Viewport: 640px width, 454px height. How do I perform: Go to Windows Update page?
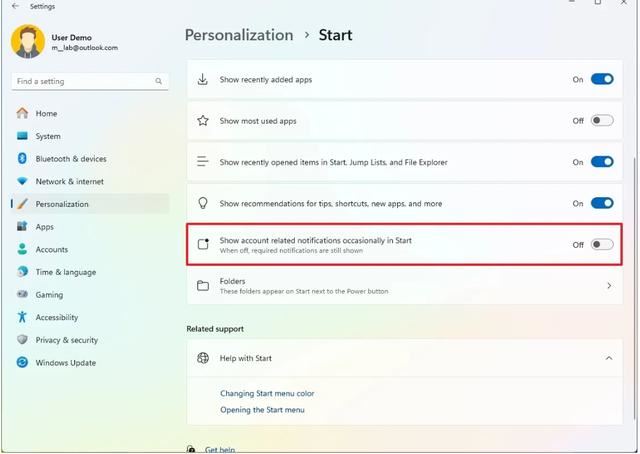tap(65, 363)
